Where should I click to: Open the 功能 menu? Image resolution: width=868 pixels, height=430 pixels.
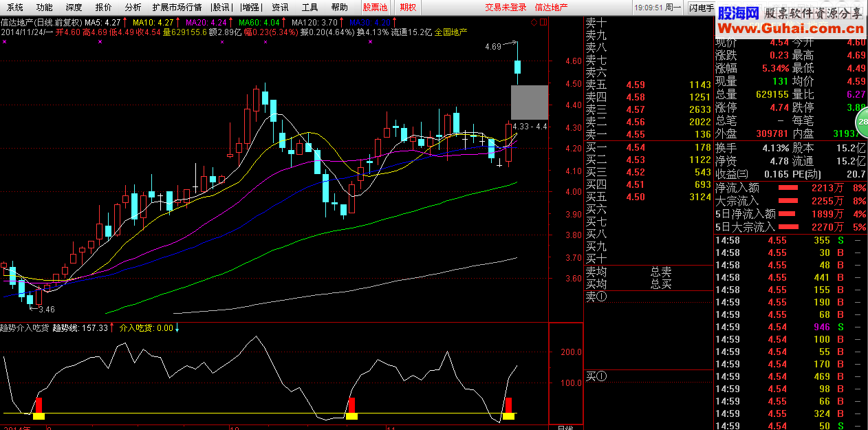[45, 8]
